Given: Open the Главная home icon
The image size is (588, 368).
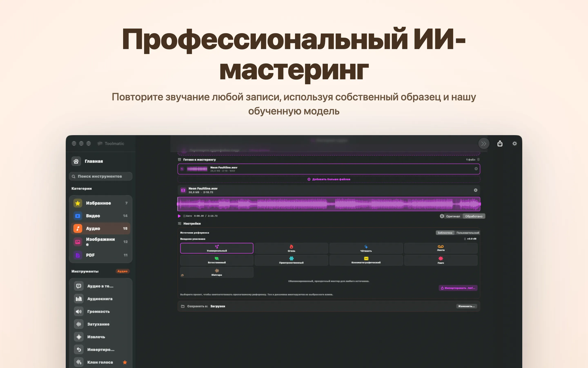Looking at the screenshot, I should click(76, 161).
